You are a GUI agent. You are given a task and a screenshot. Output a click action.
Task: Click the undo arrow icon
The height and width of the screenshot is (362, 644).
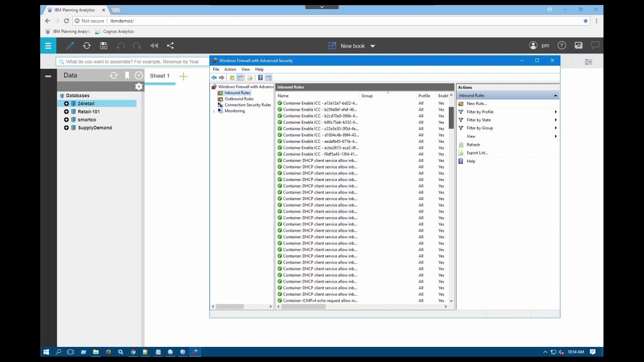pos(120,46)
